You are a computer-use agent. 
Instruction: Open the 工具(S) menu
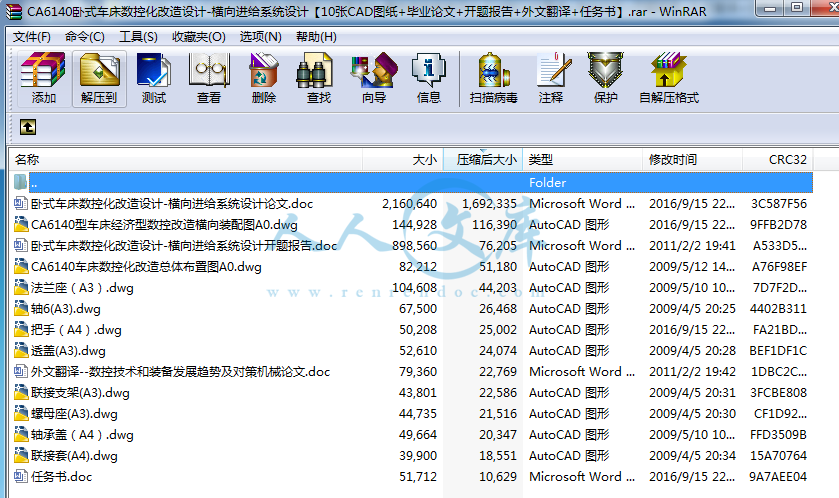click(x=138, y=37)
